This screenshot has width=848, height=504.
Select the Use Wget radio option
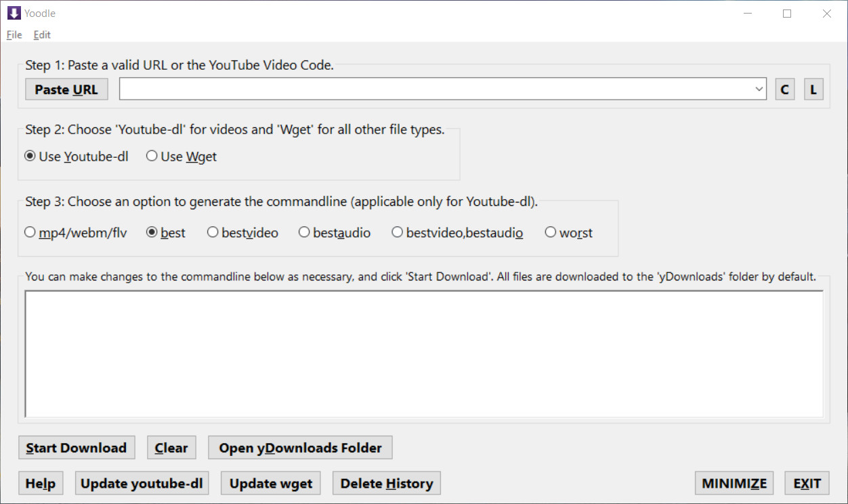(x=182, y=156)
